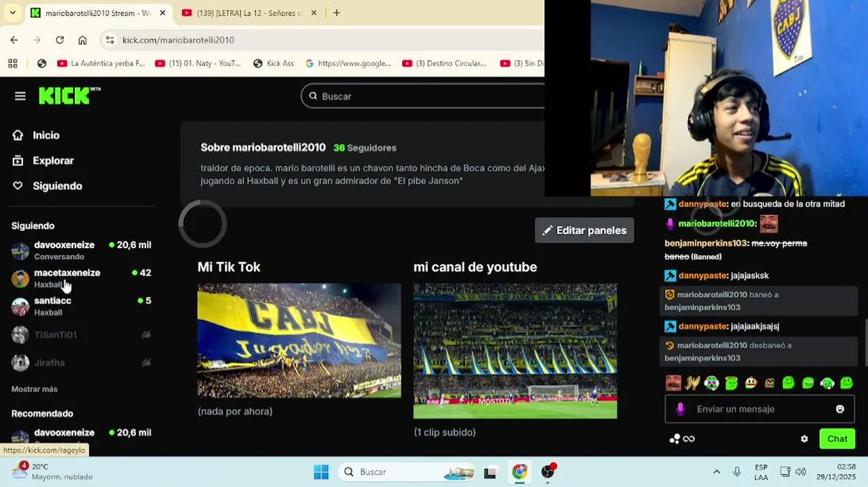Viewport: 868px width, 487px height.
Task: Switch to the mariobarotelli2010 Stream tab
Action: point(99,13)
